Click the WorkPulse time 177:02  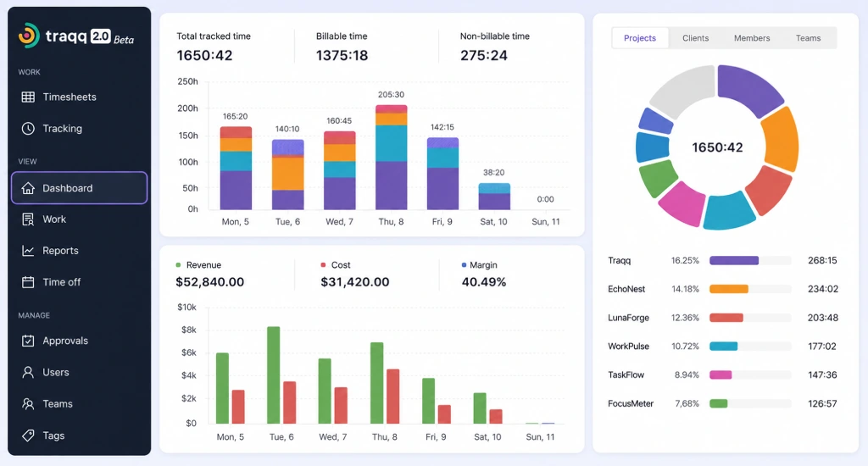[822, 347]
